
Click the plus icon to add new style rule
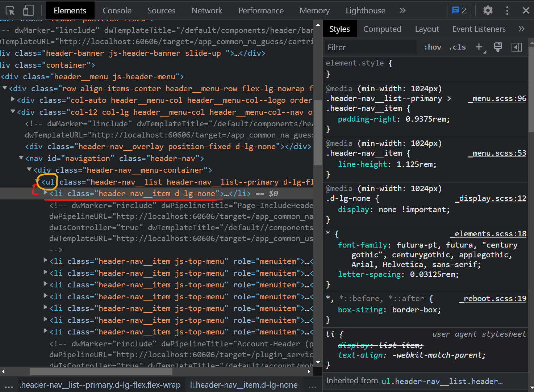click(x=479, y=47)
